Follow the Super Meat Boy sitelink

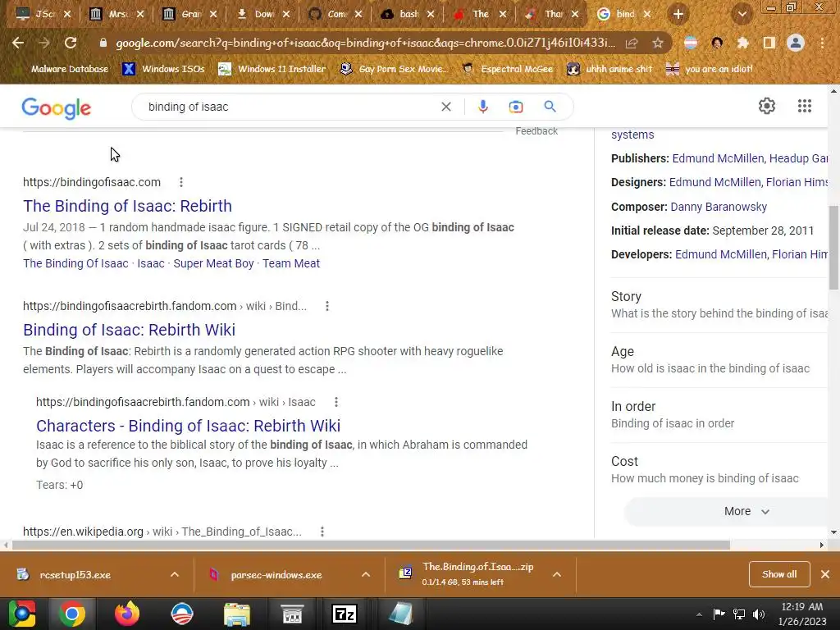click(x=213, y=263)
